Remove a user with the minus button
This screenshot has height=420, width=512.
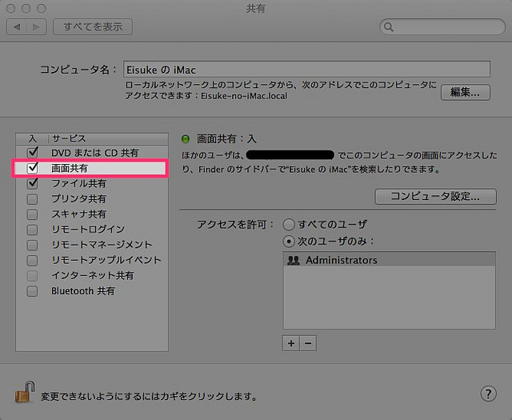pyautogui.click(x=308, y=343)
